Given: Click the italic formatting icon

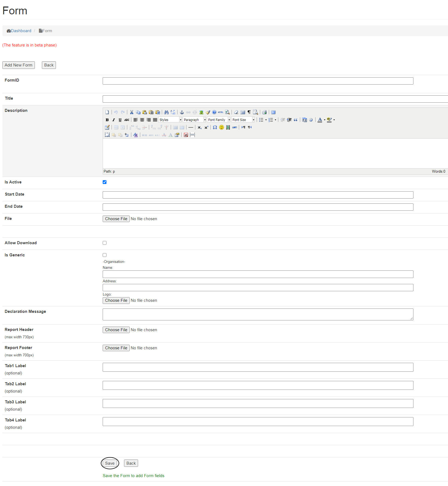Looking at the screenshot, I should 114,120.
